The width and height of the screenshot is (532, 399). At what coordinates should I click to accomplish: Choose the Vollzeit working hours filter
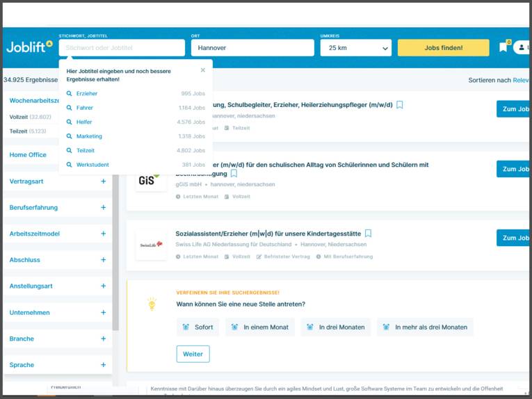[19, 117]
